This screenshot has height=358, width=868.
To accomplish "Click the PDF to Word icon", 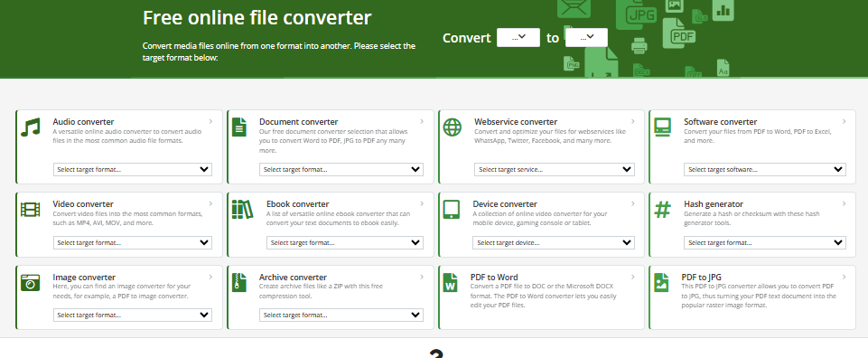I will coord(450,282).
